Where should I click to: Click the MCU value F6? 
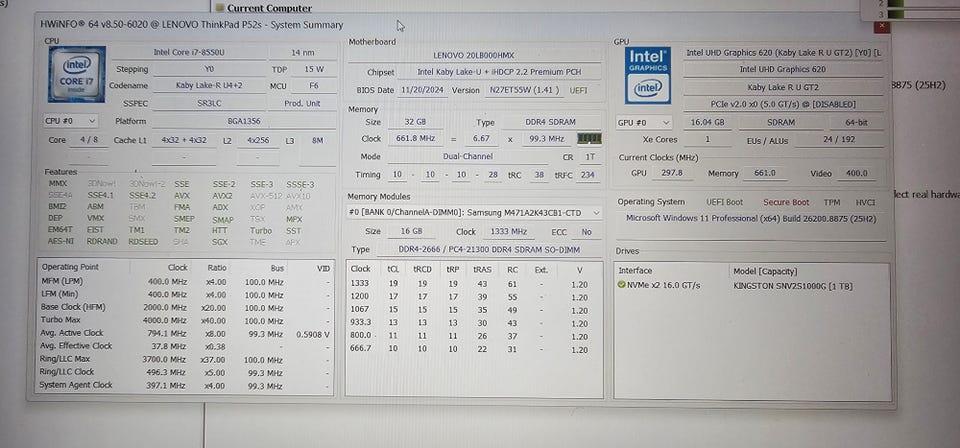click(x=314, y=86)
